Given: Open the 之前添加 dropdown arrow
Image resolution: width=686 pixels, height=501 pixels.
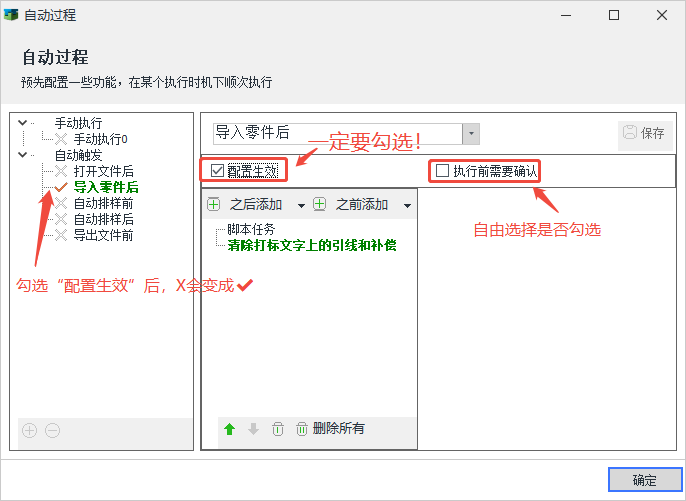Looking at the screenshot, I should pos(407,205).
